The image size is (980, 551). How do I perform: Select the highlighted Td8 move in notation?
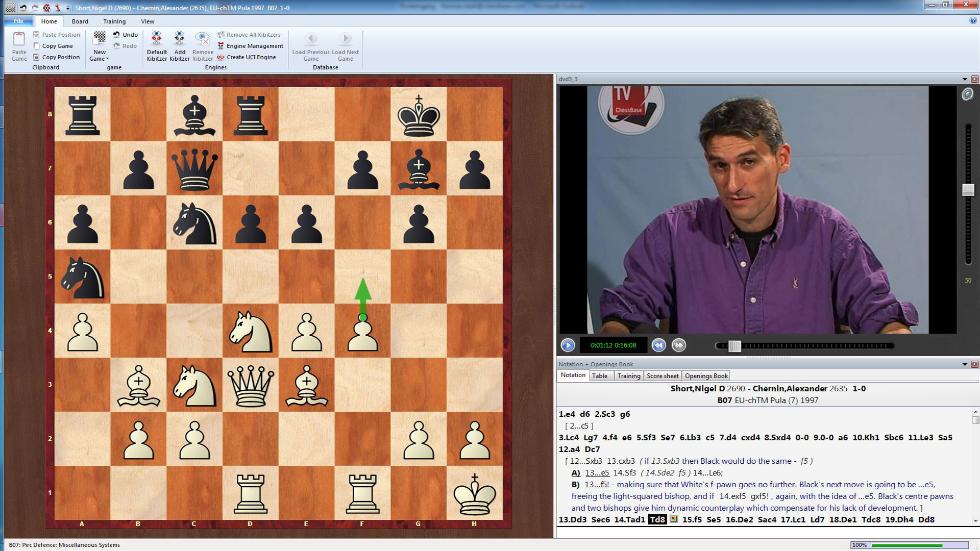657,520
